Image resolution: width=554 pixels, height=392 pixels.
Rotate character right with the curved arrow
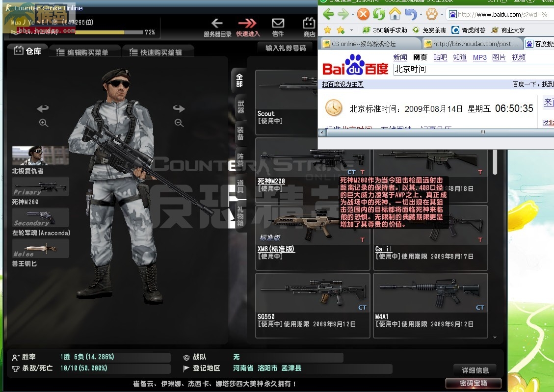click(x=179, y=108)
